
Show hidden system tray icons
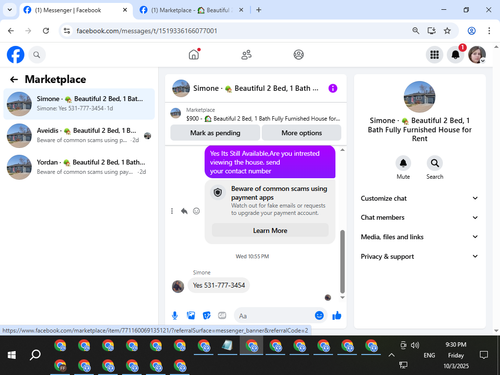coord(391,355)
